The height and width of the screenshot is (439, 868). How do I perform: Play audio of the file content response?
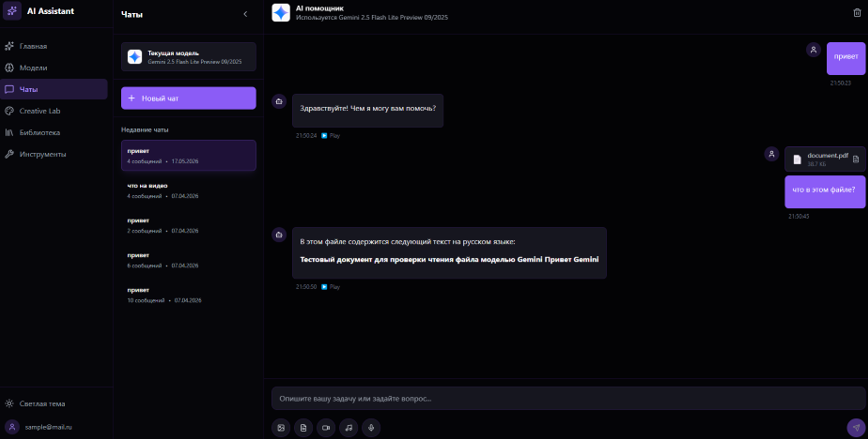(x=330, y=287)
